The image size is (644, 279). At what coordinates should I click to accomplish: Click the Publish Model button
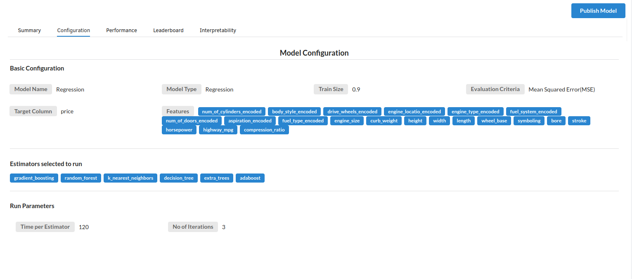click(598, 11)
